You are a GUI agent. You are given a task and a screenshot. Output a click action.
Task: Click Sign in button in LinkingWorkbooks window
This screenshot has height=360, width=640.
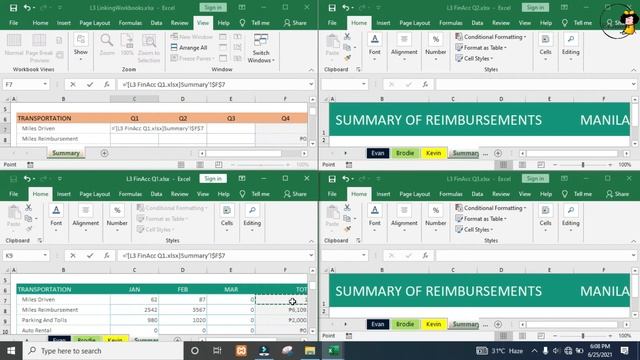[213, 8]
